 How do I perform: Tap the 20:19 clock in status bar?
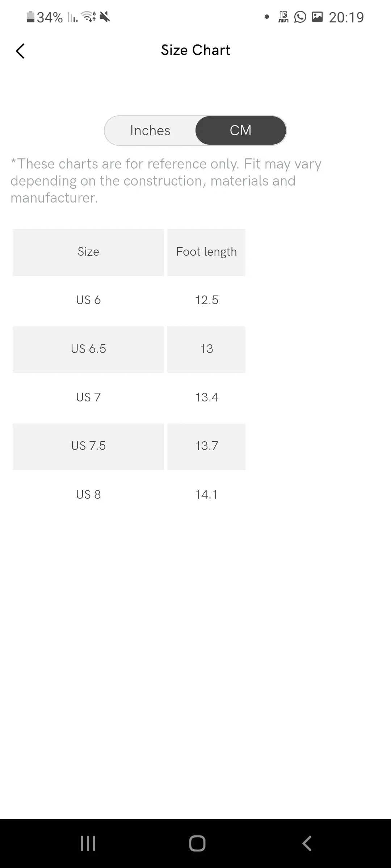coord(346,17)
